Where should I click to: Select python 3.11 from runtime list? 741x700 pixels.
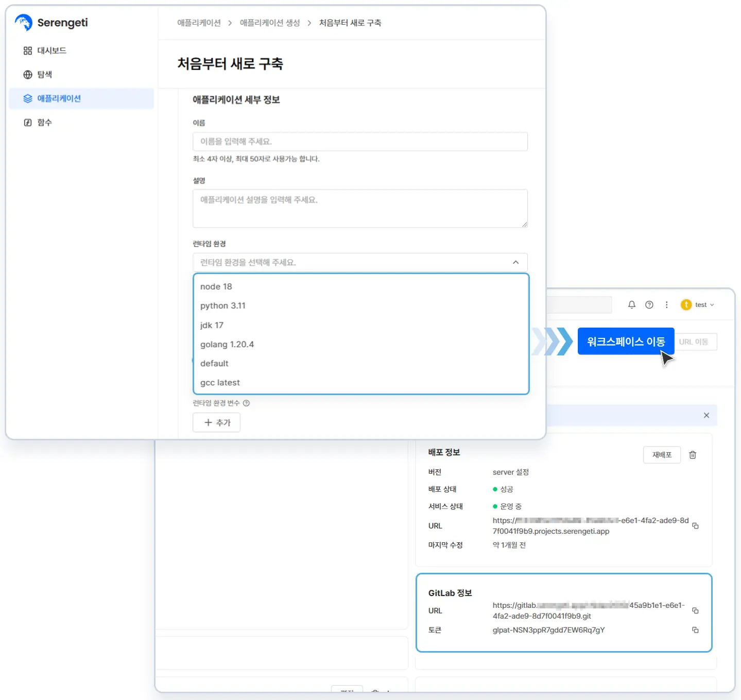(x=223, y=306)
